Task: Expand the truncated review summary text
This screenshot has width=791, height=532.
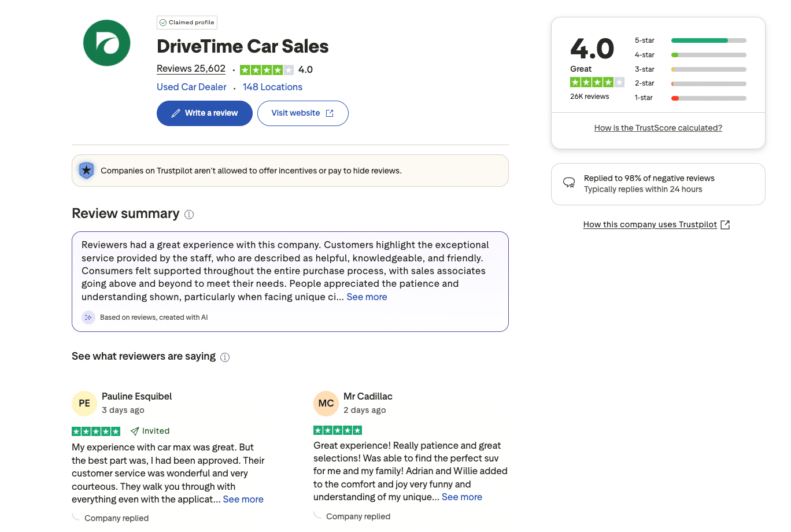Action: (x=367, y=297)
